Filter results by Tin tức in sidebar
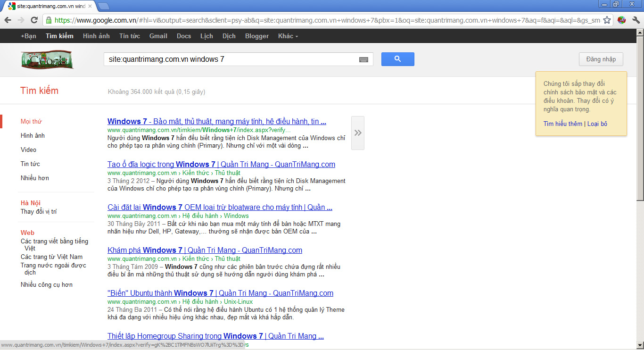 tap(30, 164)
